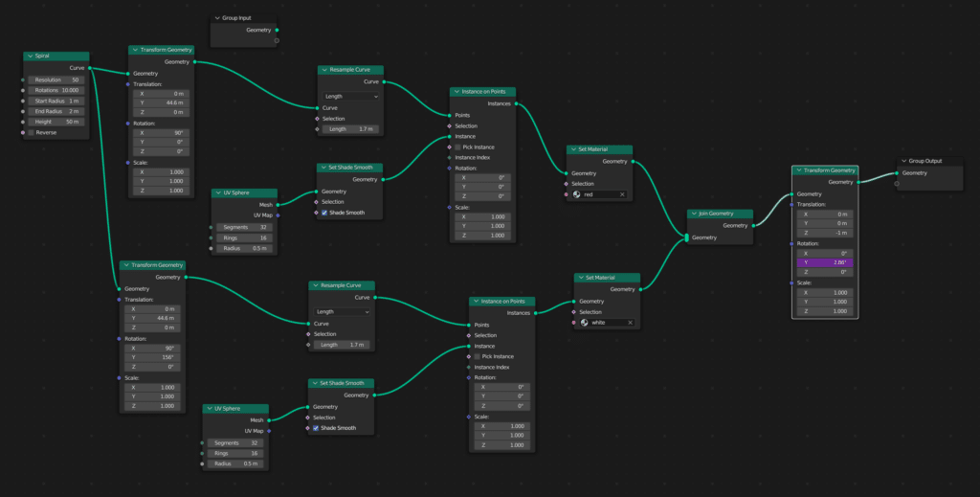This screenshot has width=980, height=497.
Task: Click the red material sphere icon
Action: (x=577, y=194)
